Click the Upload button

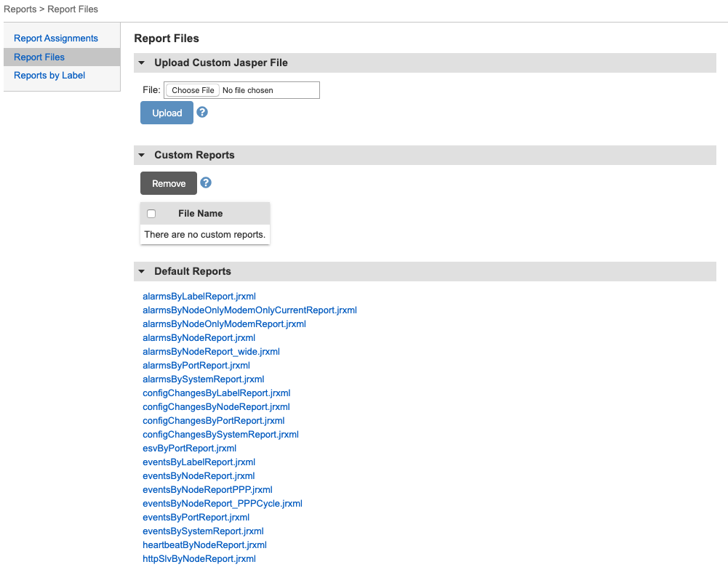click(x=167, y=113)
